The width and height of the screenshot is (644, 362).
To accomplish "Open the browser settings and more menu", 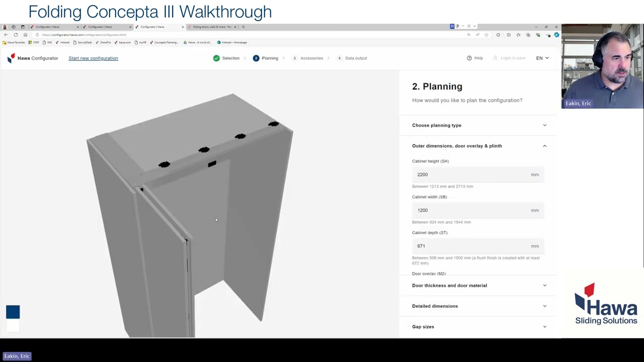I will pyautogui.click(x=548, y=35).
